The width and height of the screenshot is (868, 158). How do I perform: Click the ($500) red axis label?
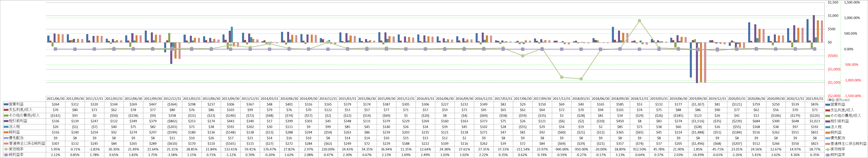(x=833, y=56)
